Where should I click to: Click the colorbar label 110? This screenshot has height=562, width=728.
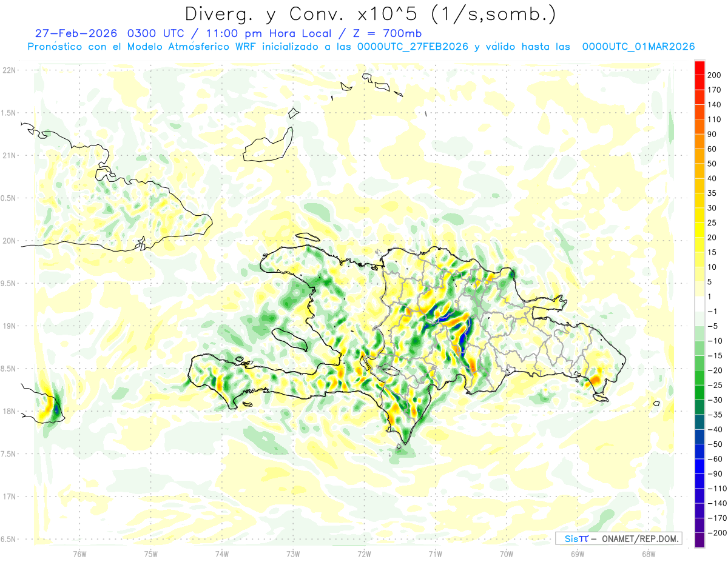click(x=714, y=119)
